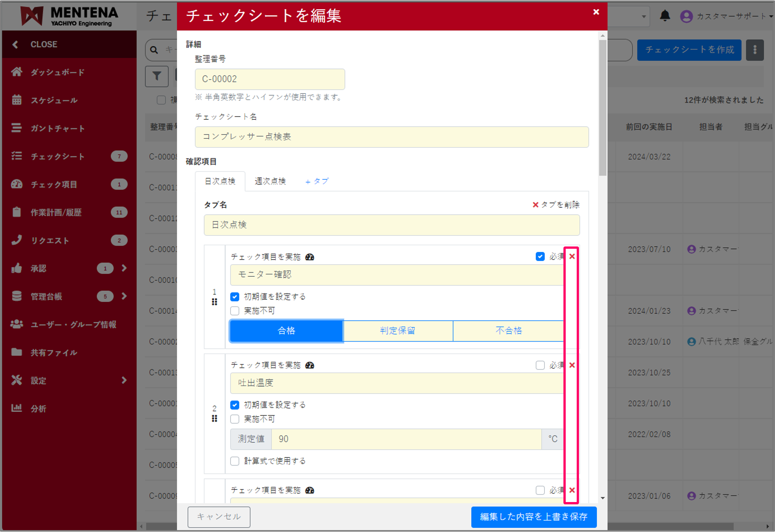
Task: Click gauge icon beside first チェック項目を実施
Action: 310,257
